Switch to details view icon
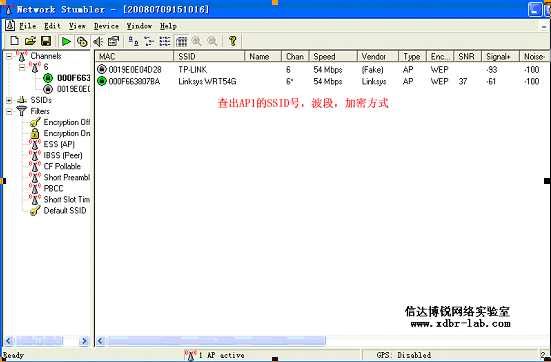The width and height of the screenshot is (551, 362). point(181,41)
